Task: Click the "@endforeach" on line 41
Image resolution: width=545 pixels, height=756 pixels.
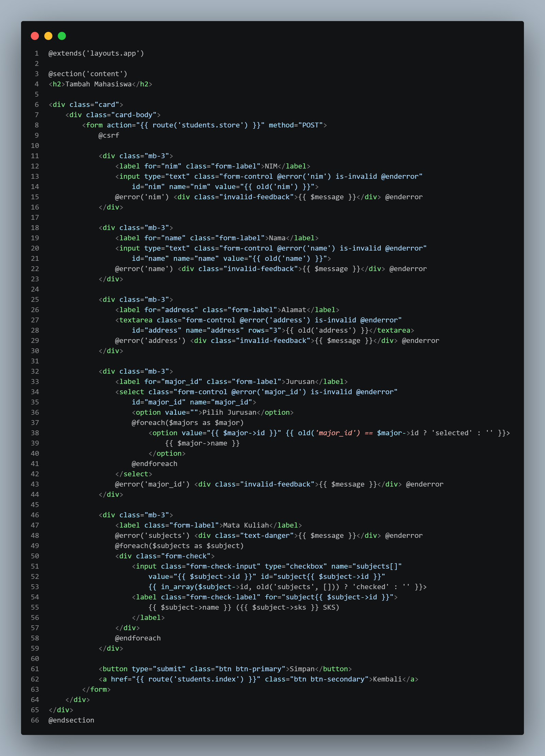Action: point(155,464)
